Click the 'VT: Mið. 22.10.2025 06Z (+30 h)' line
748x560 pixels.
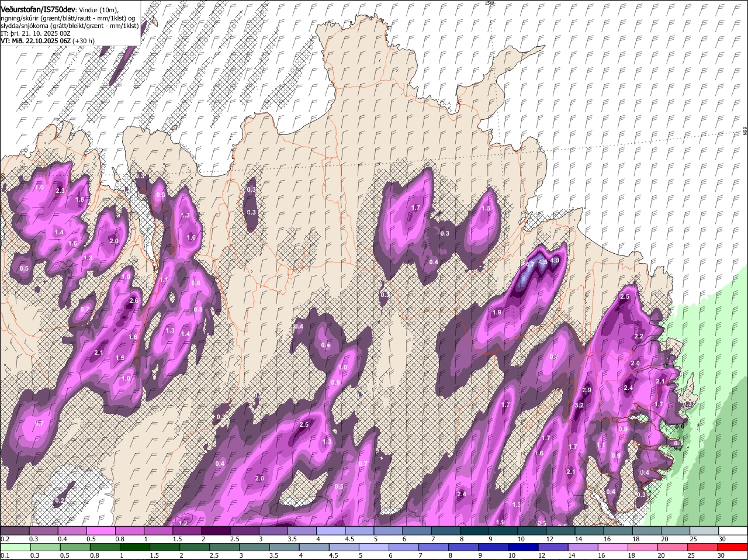(x=47, y=41)
